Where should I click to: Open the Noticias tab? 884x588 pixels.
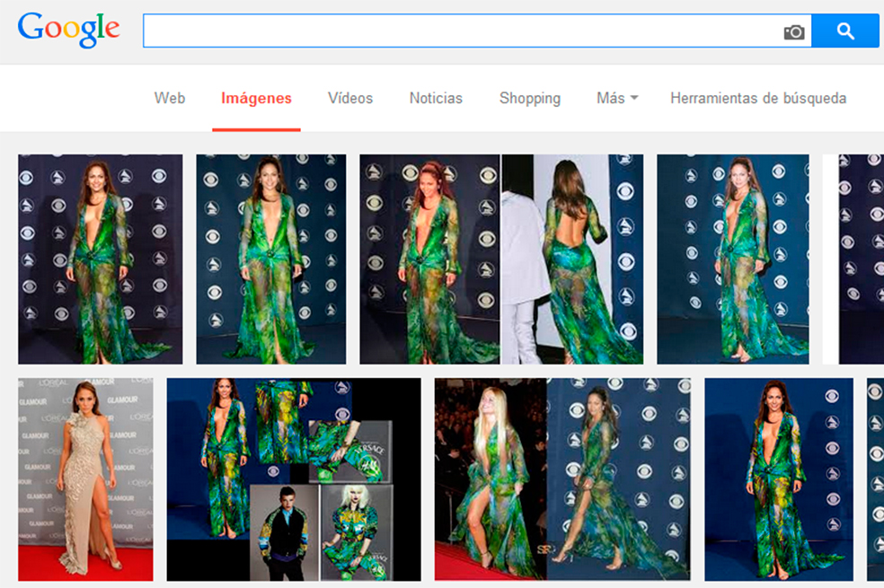(x=436, y=98)
